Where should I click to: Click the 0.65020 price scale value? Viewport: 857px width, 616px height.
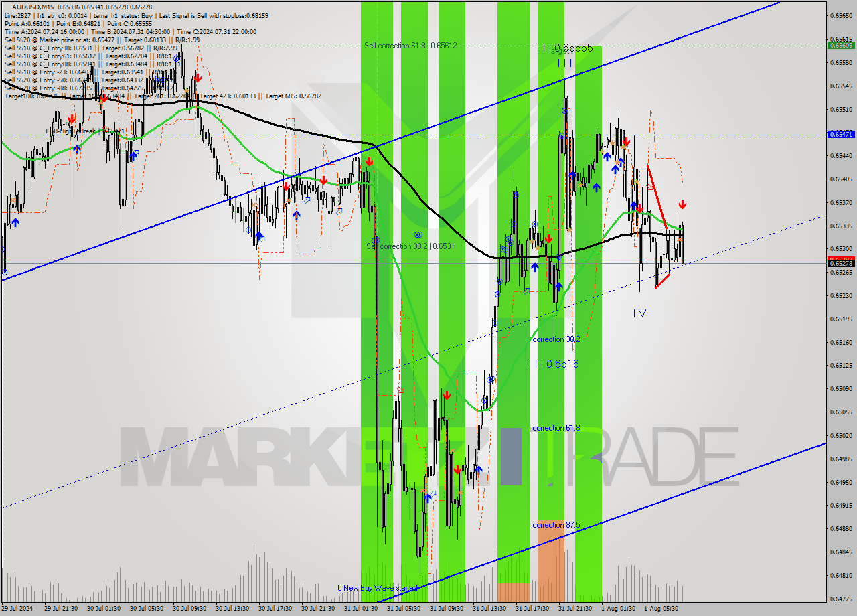(840, 435)
